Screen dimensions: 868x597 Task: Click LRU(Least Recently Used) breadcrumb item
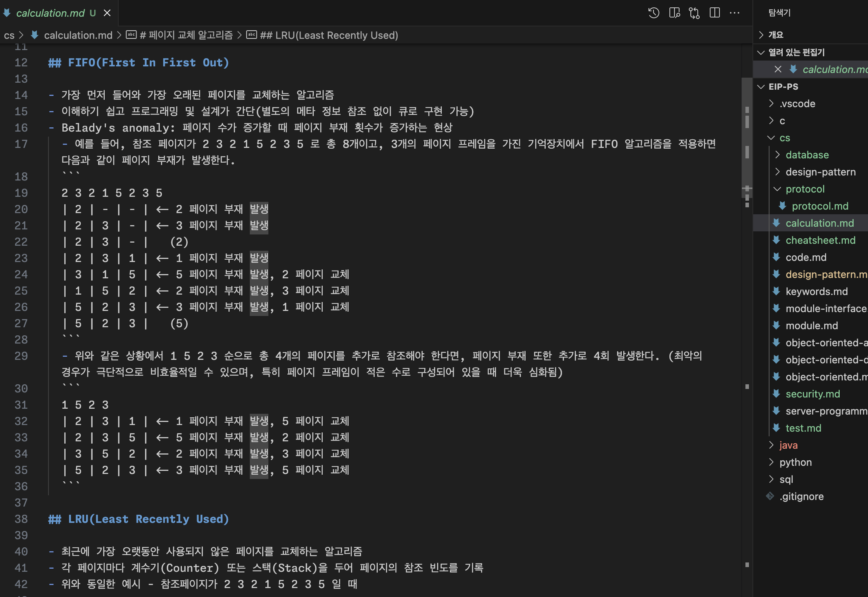click(329, 35)
